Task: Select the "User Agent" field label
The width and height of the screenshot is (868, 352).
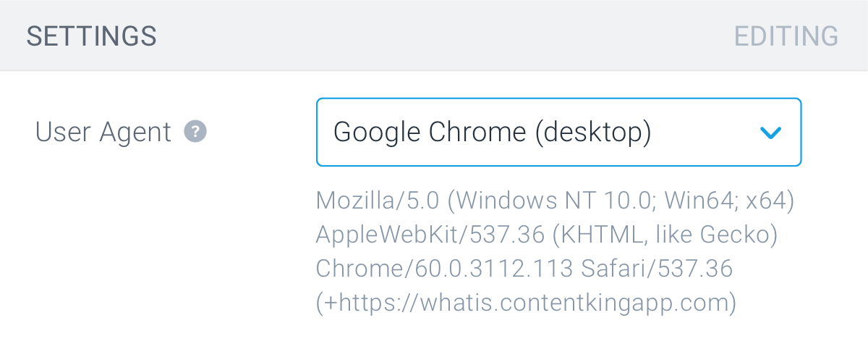Action: [103, 133]
